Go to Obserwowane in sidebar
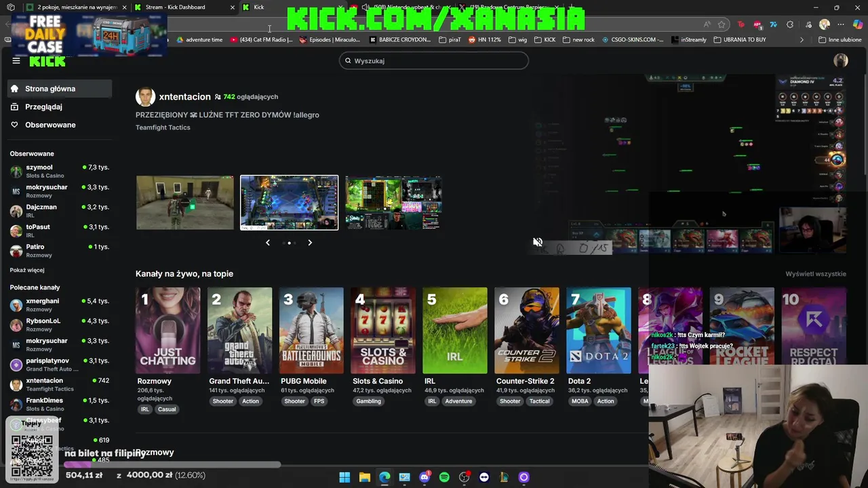Screen dimensions: 868x488 pyautogui.click(x=60, y=125)
